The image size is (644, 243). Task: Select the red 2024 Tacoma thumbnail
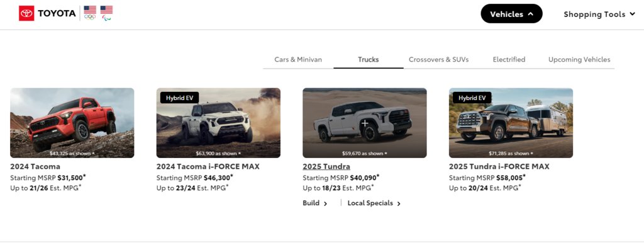(x=72, y=123)
